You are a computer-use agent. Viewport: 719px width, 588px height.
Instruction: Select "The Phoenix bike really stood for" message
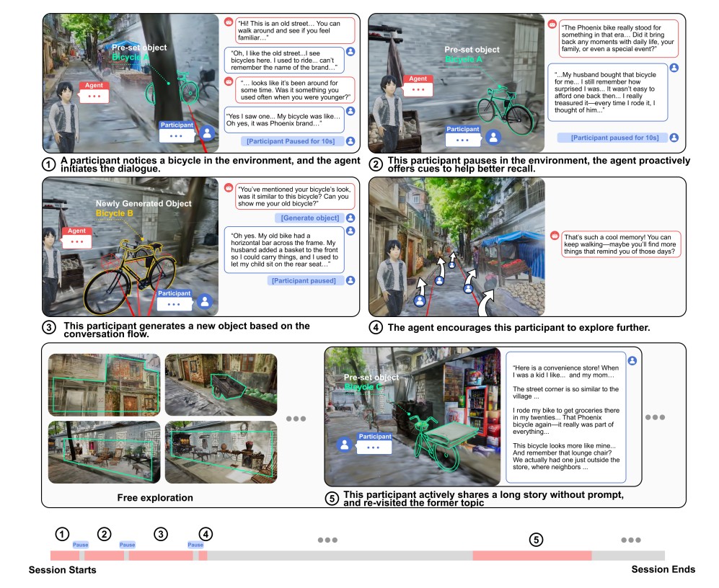pyautogui.click(x=619, y=38)
